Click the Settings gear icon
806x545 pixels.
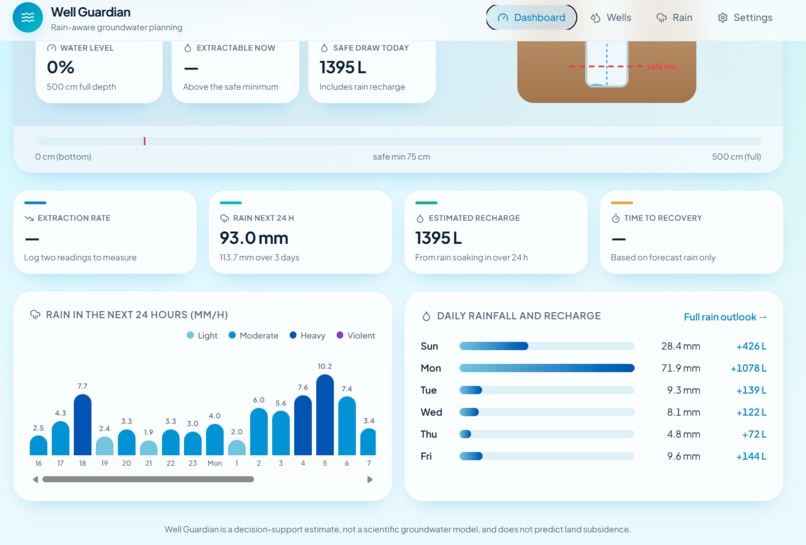click(x=723, y=18)
